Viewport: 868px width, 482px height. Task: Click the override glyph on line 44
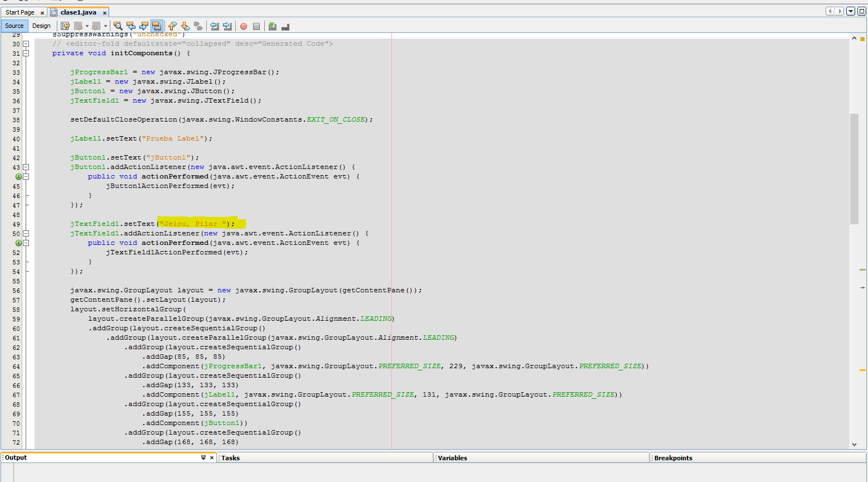[18, 177]
